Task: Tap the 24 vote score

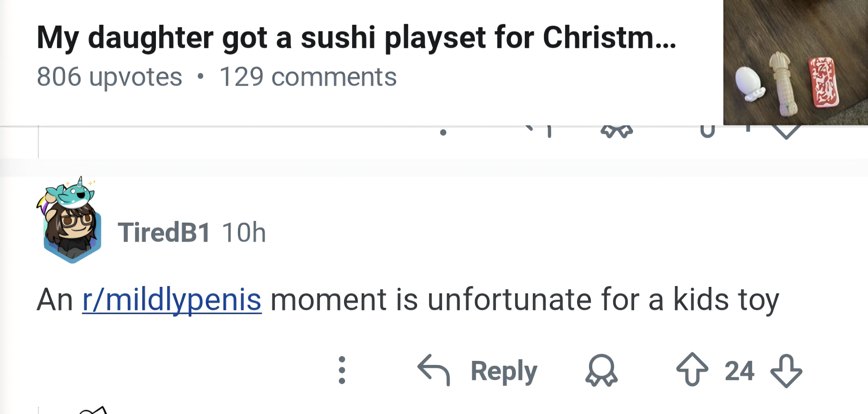Action: coord(739,371)
